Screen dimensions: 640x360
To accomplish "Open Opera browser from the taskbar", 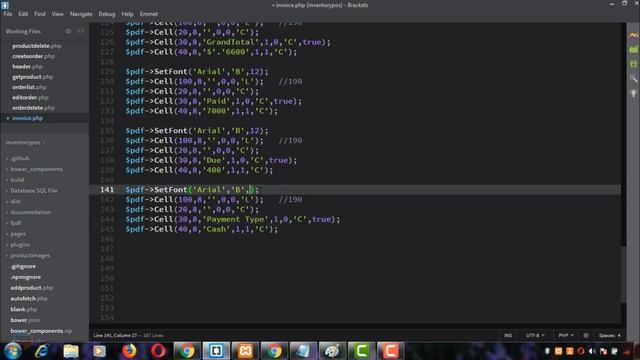I will click(158, 351).
